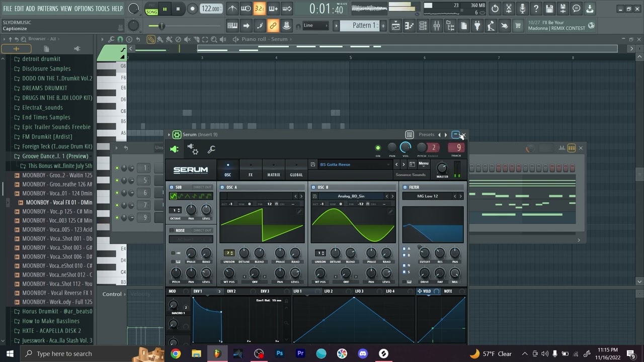Open Serum wrapper settings plug-and-gear icon
Viewport: 644px width, 362px height.
click(193, 149)
